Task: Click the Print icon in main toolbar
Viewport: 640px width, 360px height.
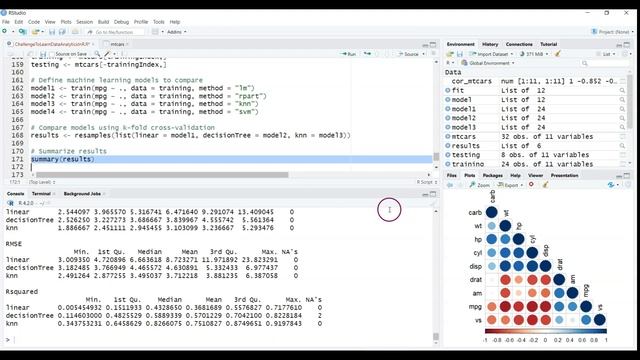Action: 75,31
